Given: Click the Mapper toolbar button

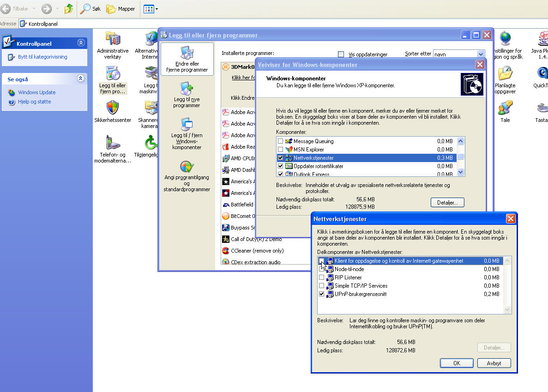Looking at the screenshot, I should [120, 9].
